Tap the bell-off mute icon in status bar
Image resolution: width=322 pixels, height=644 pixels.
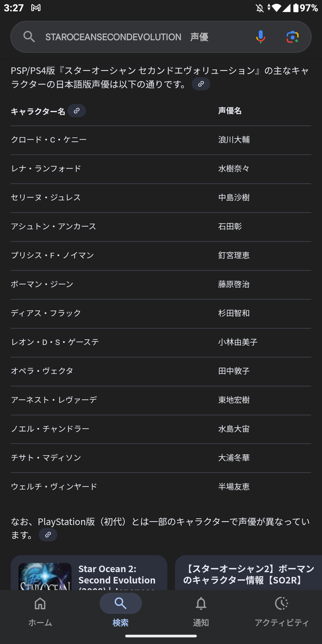[260, 8]
